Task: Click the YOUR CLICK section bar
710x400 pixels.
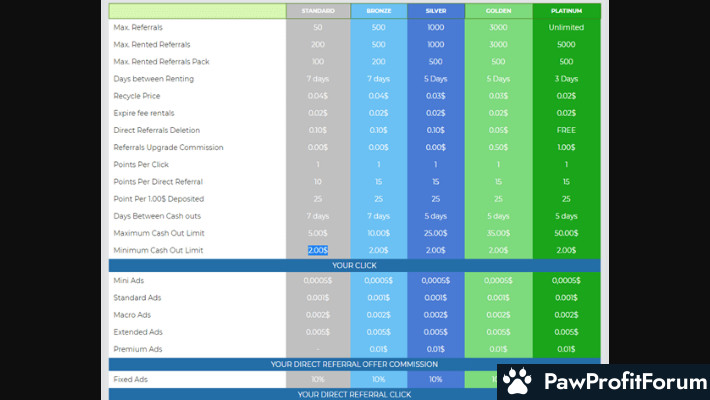Action: pos(354,266)
